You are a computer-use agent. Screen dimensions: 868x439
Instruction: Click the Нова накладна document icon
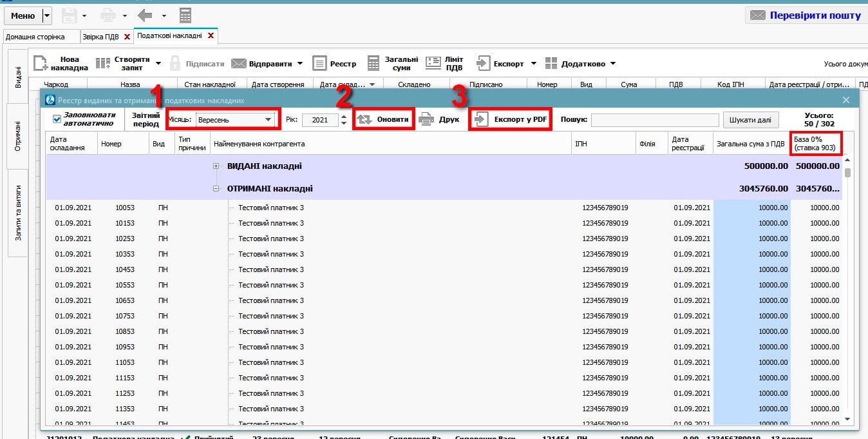[x=41, y=63]
